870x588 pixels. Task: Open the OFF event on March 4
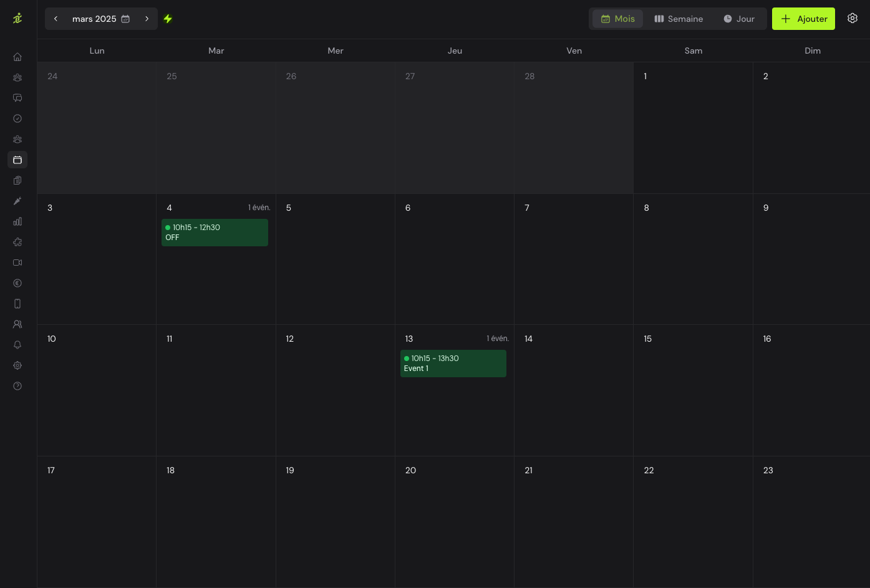coord(215,233)
